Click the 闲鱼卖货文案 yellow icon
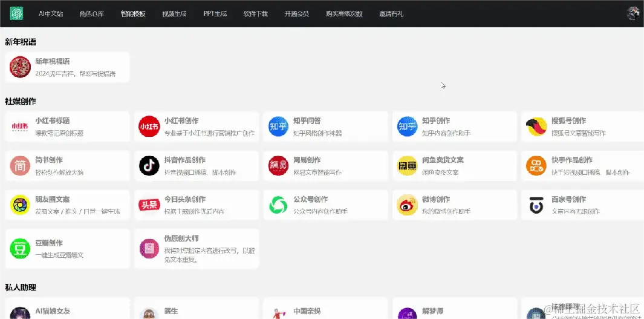 click(407, 166)
